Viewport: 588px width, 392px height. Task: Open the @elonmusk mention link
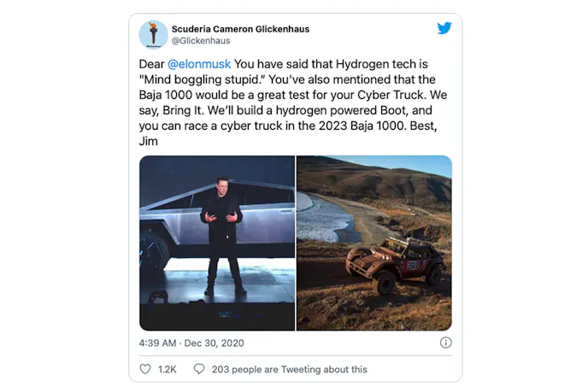199,64
